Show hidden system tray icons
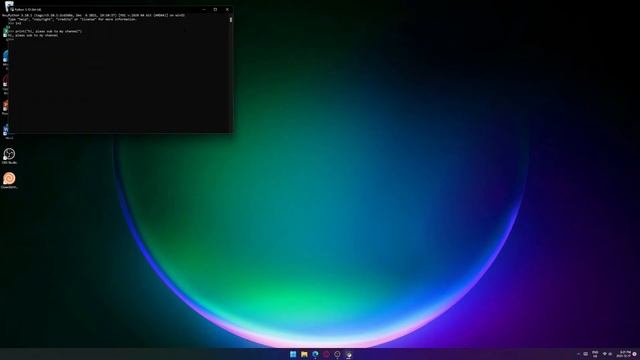This screenshot has width=640, height=360. (x=578, y=354)
